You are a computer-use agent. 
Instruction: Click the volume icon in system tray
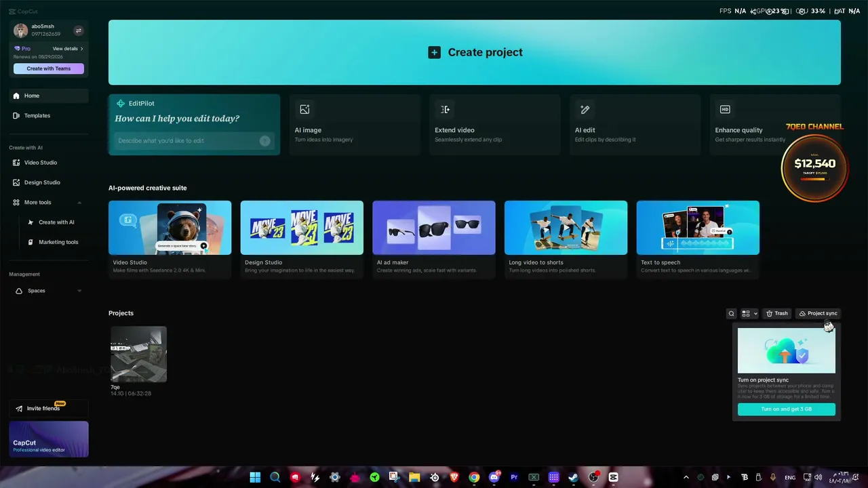tap(818, 477)
